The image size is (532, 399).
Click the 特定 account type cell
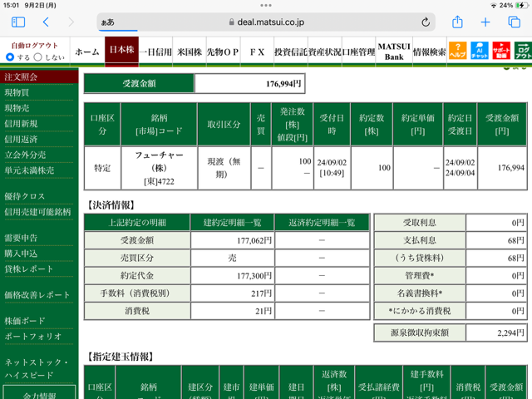(102, 168)
